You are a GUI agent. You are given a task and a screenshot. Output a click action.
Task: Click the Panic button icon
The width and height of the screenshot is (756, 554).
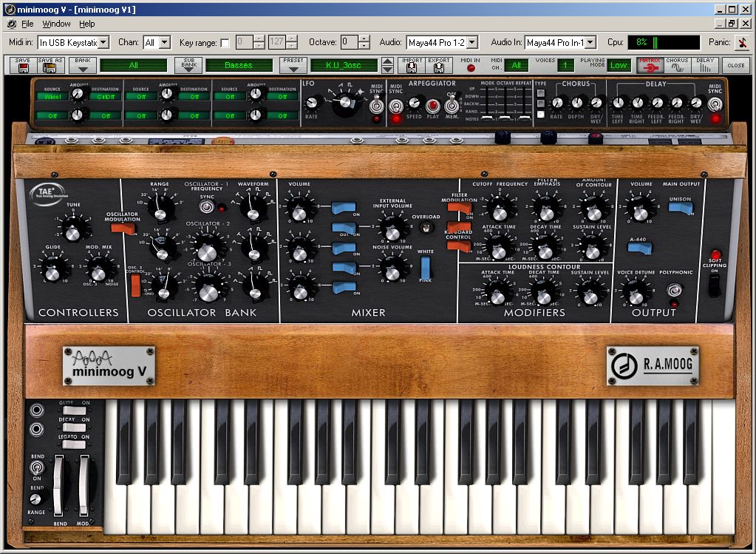pyautogui.click(x=743, y=42)
